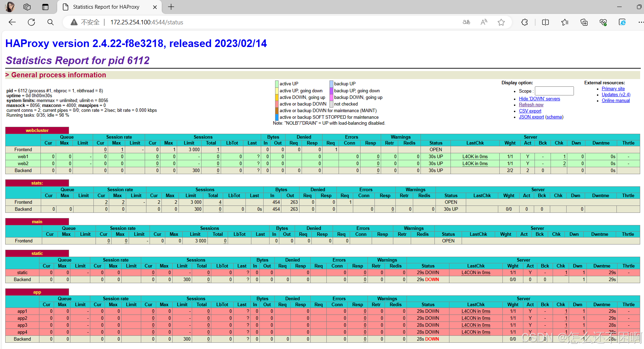The height and width of the screenshot is (349, 644).
Task: Click the CSV export link
Action: coord(530,111)
